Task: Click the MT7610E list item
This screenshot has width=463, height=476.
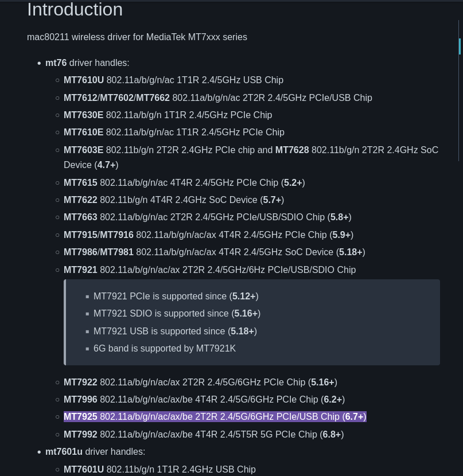Action: (174, 132)
